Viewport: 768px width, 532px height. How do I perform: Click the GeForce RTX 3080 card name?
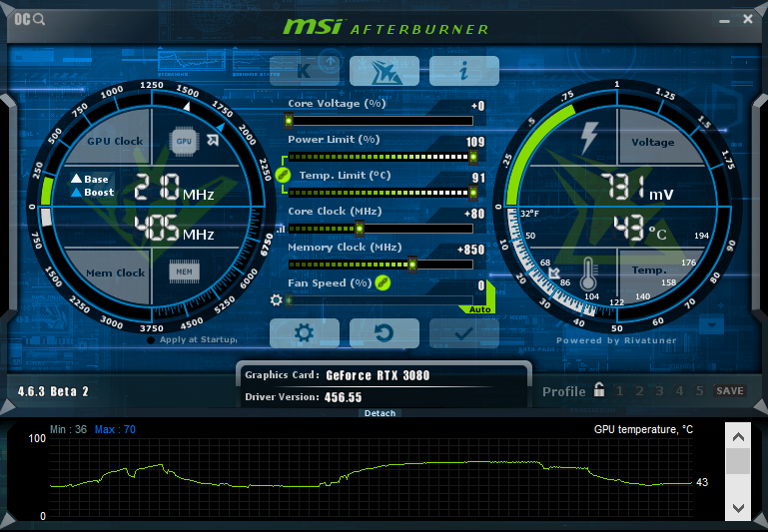pyautogui.click(x=378, y=375)
